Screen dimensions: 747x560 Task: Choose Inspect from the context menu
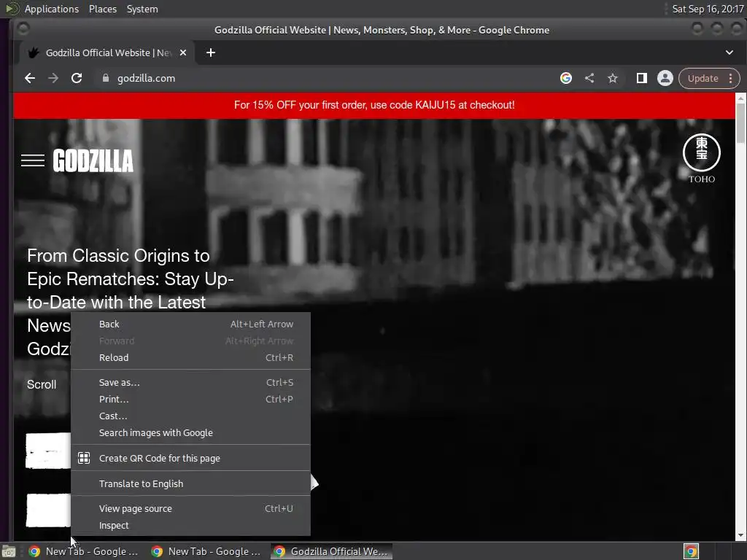click(x=190, y=525)
